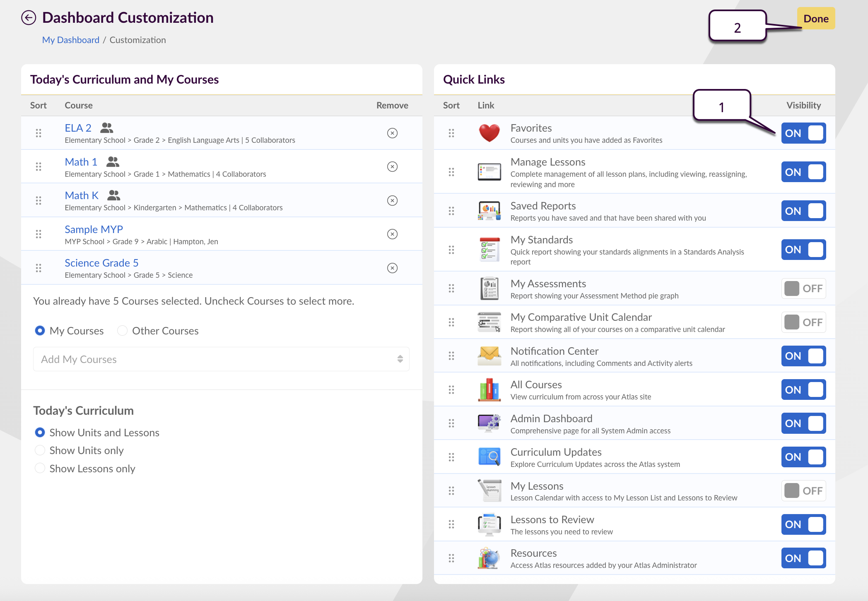Screen dimensions: 868x601
Task: Grab the Math 1 sort handle
Action: point(39,167)
